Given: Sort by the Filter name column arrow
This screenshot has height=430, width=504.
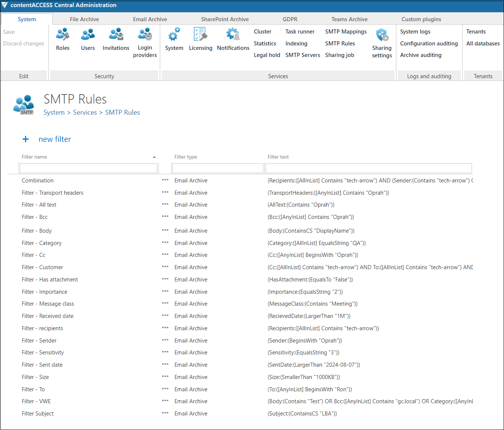Looking at the screenshot, I should pos(154,157).
